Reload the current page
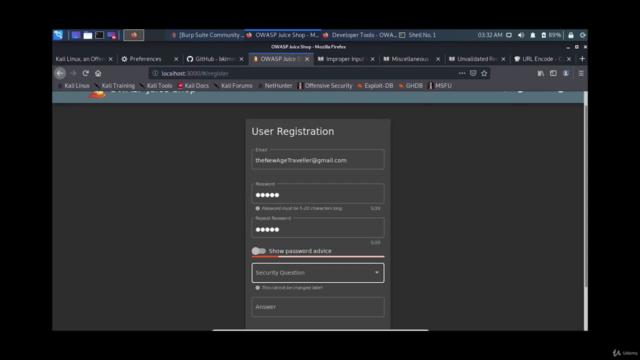This screenshot has height=360, width=640. (x=85, y=73)
